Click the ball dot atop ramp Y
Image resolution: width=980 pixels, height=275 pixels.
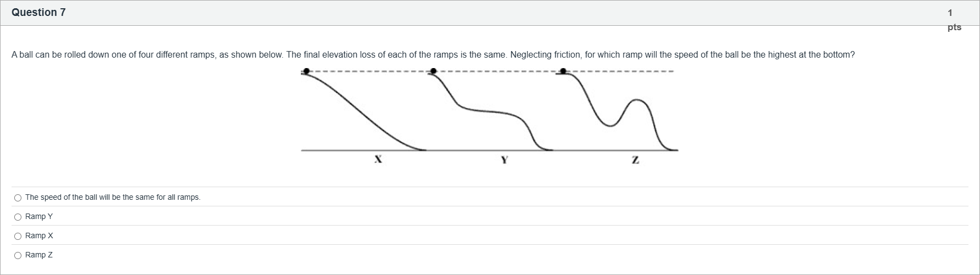pyautogui.click(x=434, y=71)
